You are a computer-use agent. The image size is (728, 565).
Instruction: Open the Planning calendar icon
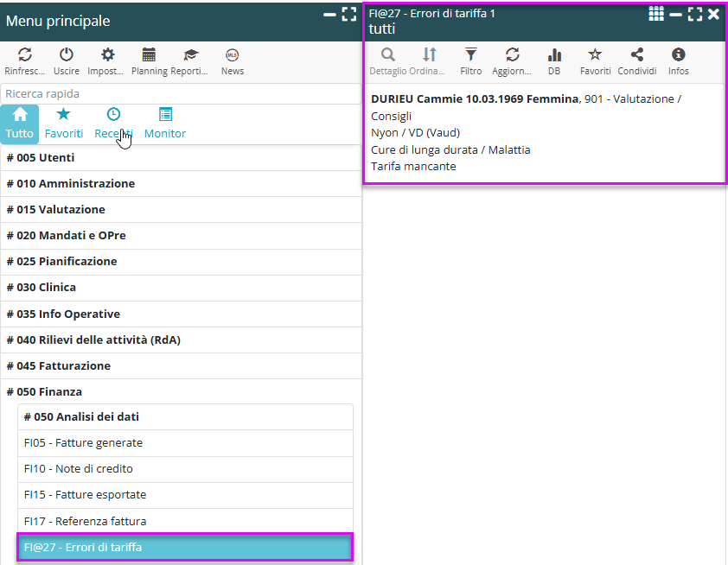[x=149, y=54]
